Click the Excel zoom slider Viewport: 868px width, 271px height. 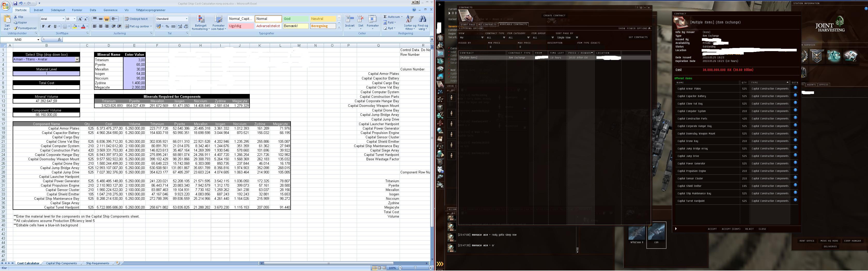pyautogui.click(x=415, y=268)
